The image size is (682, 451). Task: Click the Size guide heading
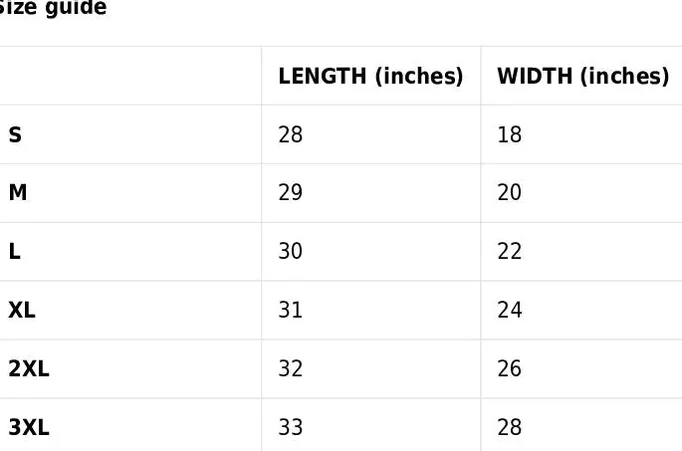tap(52, 7)
